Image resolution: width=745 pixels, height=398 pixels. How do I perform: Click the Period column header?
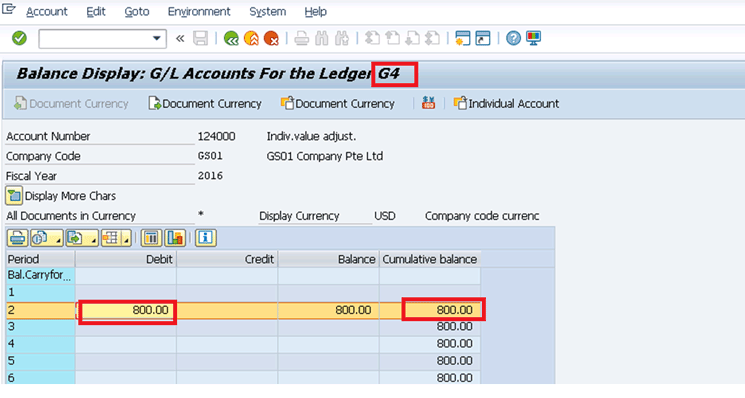(x=41, y=259)
